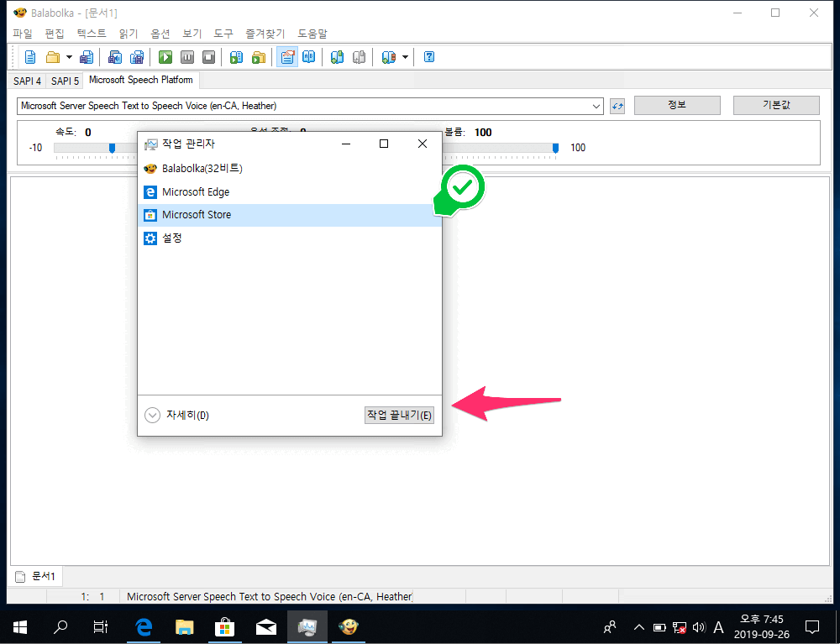Open Microsoft Edge from taskbar
Screen dimensions: 840x644
144,626
